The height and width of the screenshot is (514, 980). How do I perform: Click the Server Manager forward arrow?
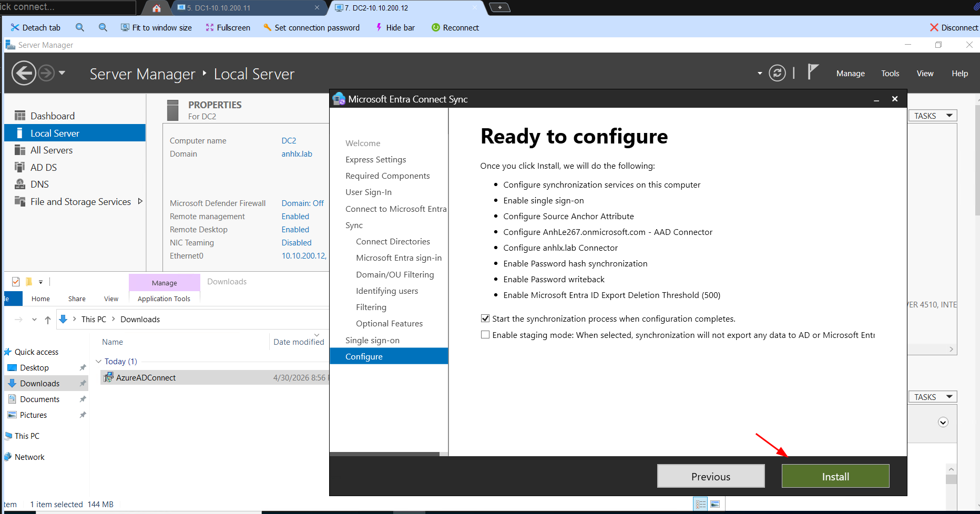pos(46,73)
